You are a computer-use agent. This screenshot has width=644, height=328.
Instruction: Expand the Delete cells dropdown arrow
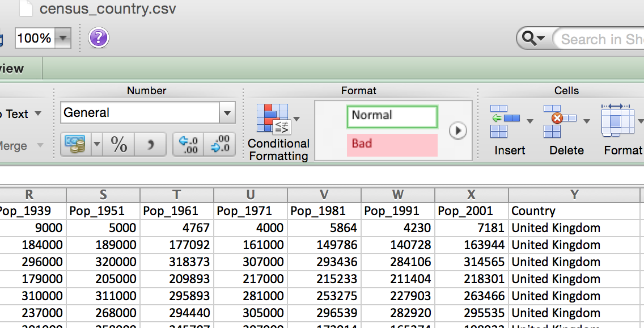click(587, 121)
